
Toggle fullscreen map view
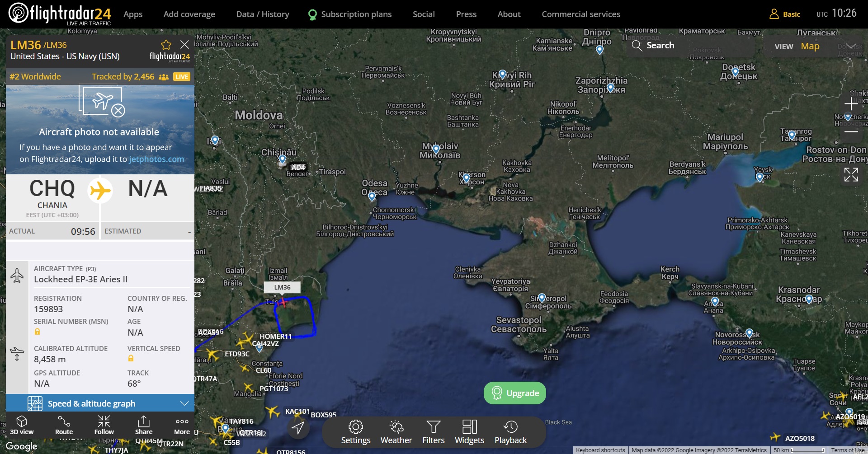(851, 174)
